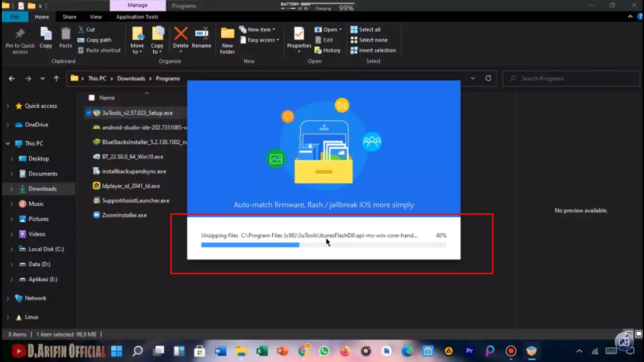This screenshot has height=362, width=644.
Task: Open Microsoft Word from the taskbar
Action: (x=221, y=351)
